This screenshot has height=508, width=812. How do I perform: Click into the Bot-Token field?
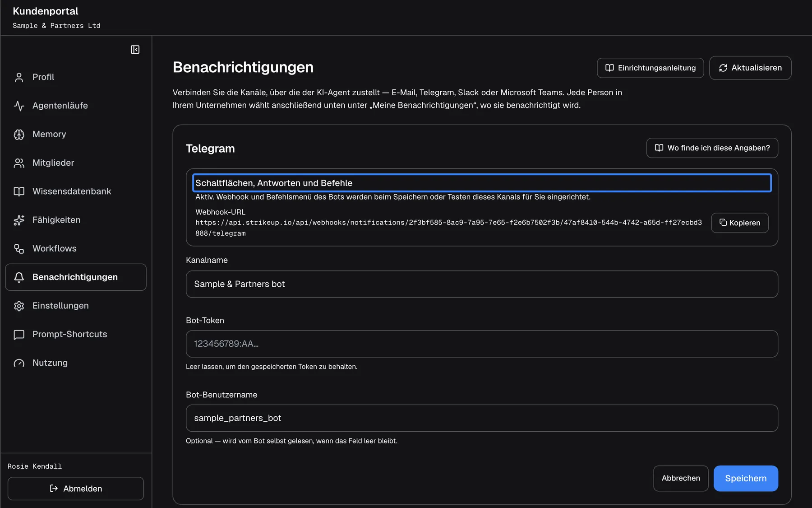(482, 344)
